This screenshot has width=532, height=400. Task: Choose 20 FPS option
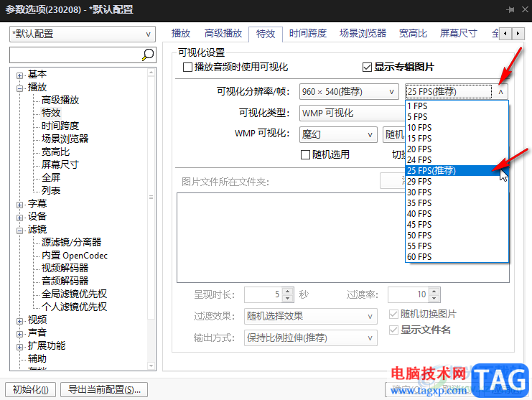(x=457, y=149)
